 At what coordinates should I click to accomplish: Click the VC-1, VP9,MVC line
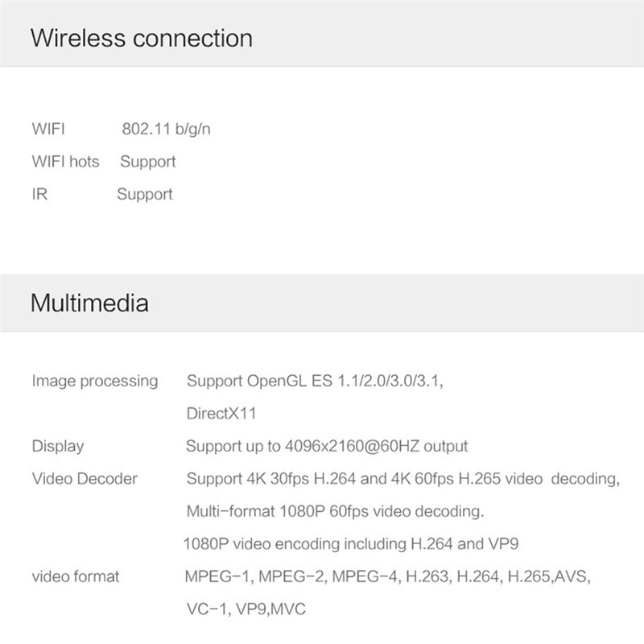click(246, 609)
